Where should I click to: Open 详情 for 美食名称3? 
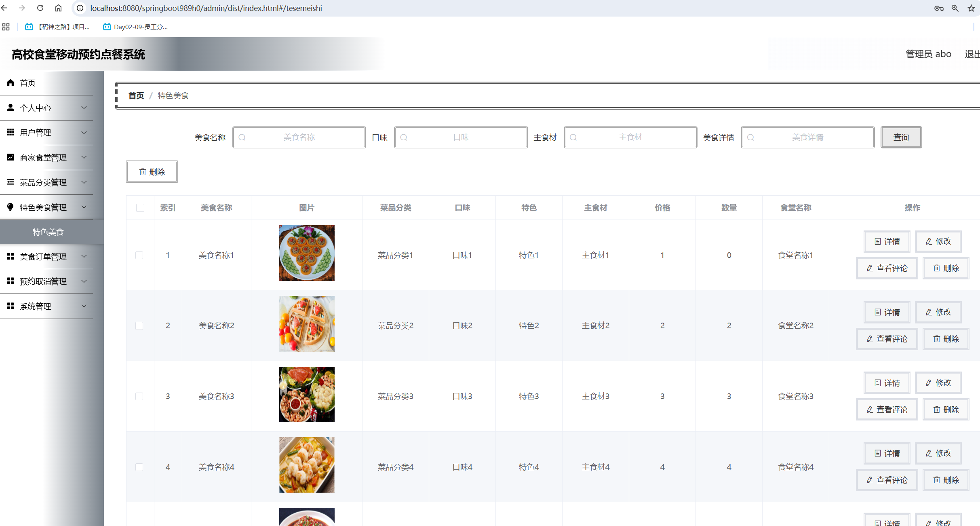click(x=887, y=383)
